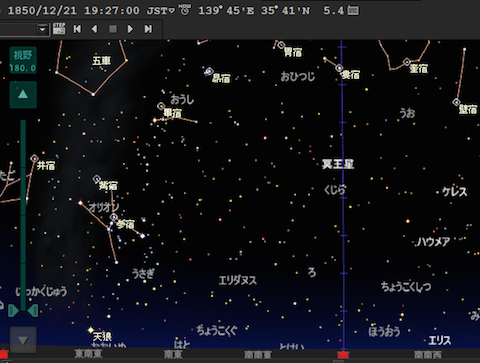Click the 五車 asterism label
The width and height of the screenshot is (480, 363).
[102, 61]
